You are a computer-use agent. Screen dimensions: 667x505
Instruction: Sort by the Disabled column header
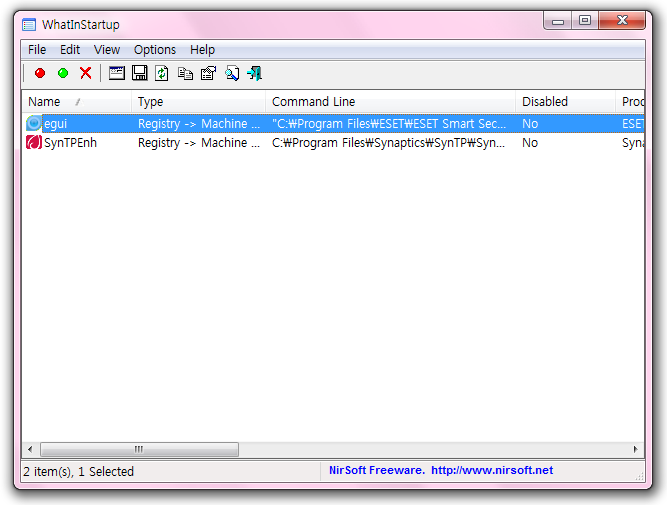tap(565, 102)
